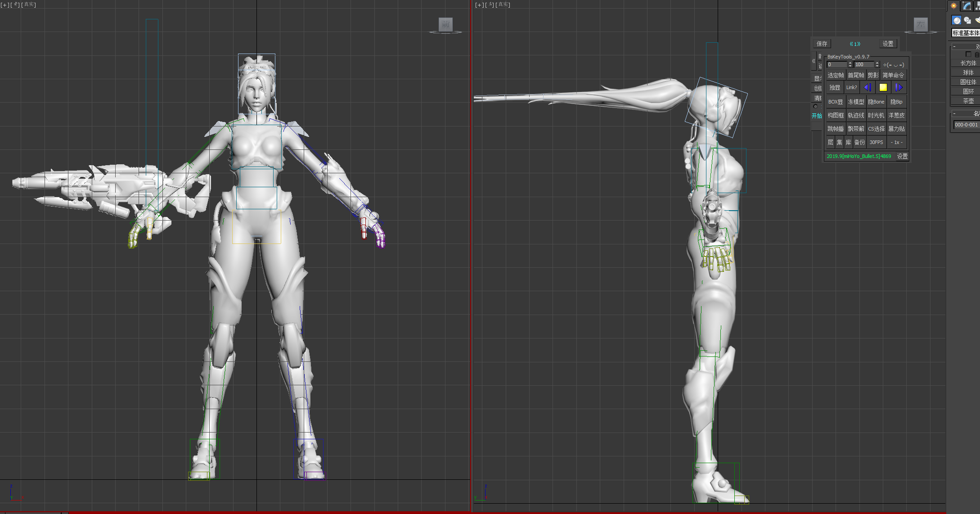Open the Create command panel tab
This screenshot has width=980, height=514.
953,6
